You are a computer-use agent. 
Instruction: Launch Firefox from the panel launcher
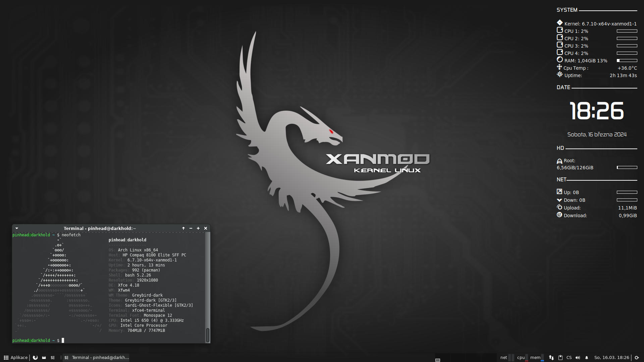pos(35,358)
